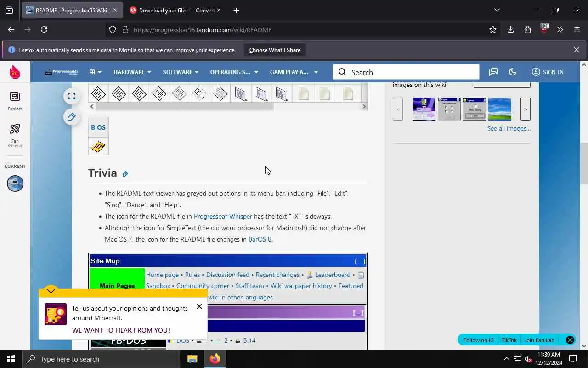Click Firefox icon in taskbar
This screenshot has width=588, height=368.
(215, 359)
